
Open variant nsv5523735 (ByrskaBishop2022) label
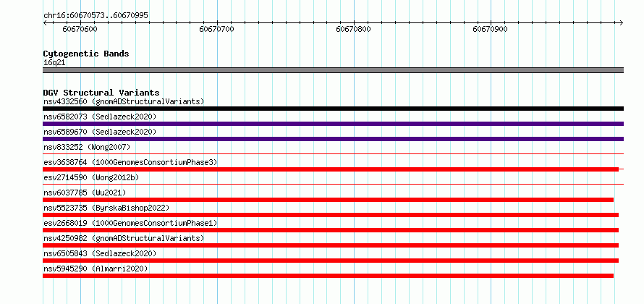(x=106, y=208)
